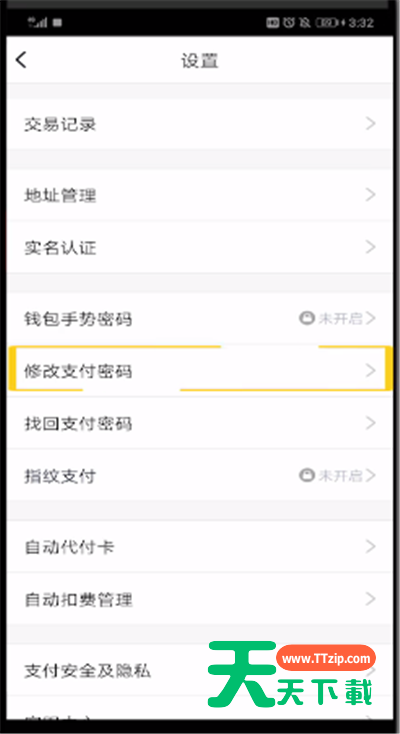Open 支付安全及隐私 settings
The width and height of the screenshot is (400, 734).
click(x=200, y=670)
